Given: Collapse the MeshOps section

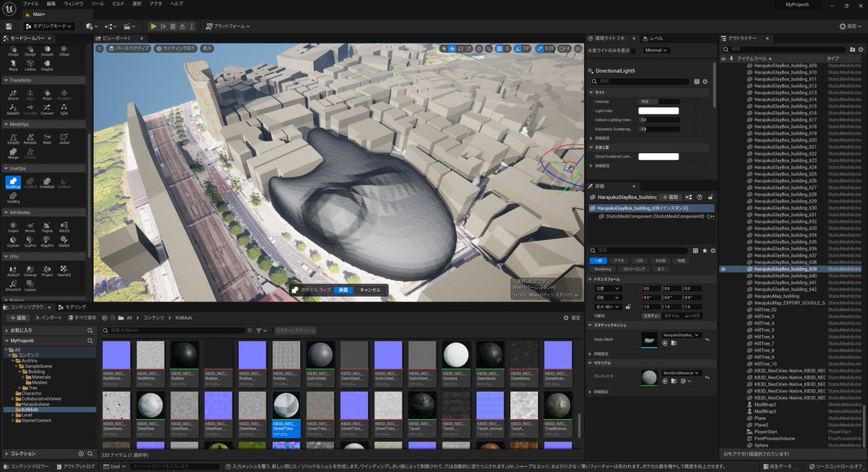Looking at the screenshot, I should click(7, 124).
